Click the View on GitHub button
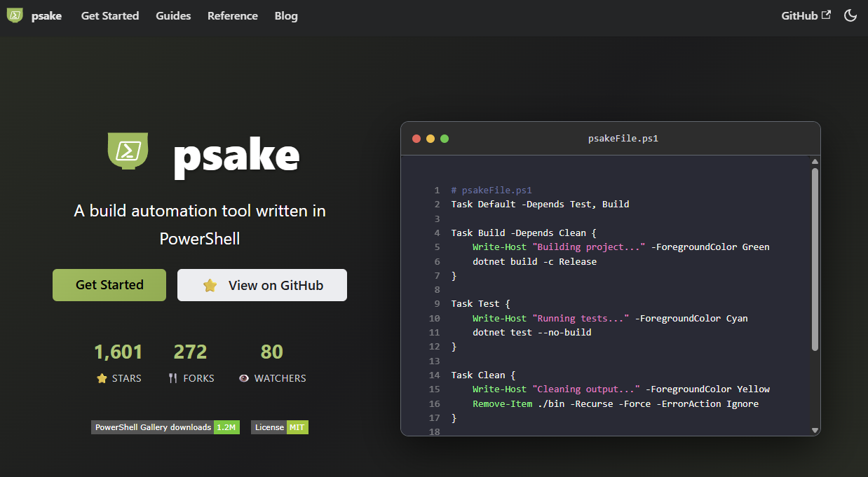The height and width of the screenshot is (477, 868). [262, 285]
